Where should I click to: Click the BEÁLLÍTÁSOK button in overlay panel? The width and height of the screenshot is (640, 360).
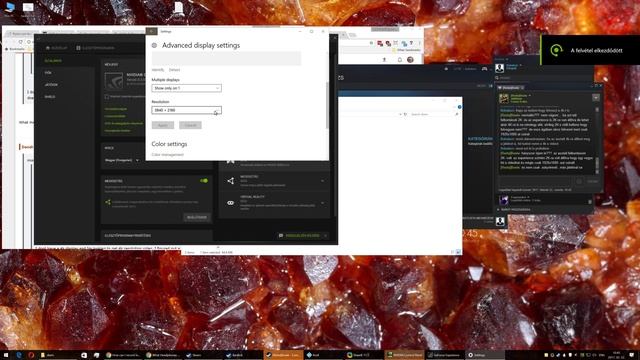click(197, 218)
